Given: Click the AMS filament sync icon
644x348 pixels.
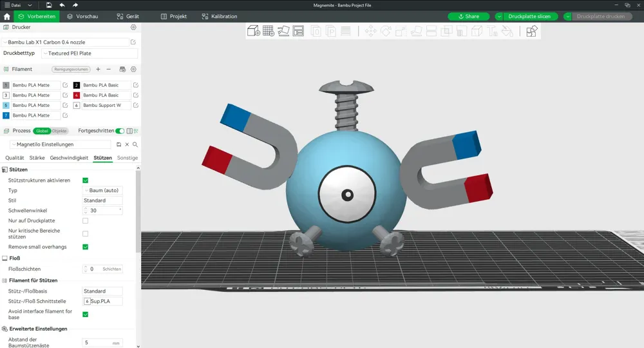Looking at the screenshot, I should 122,69.
